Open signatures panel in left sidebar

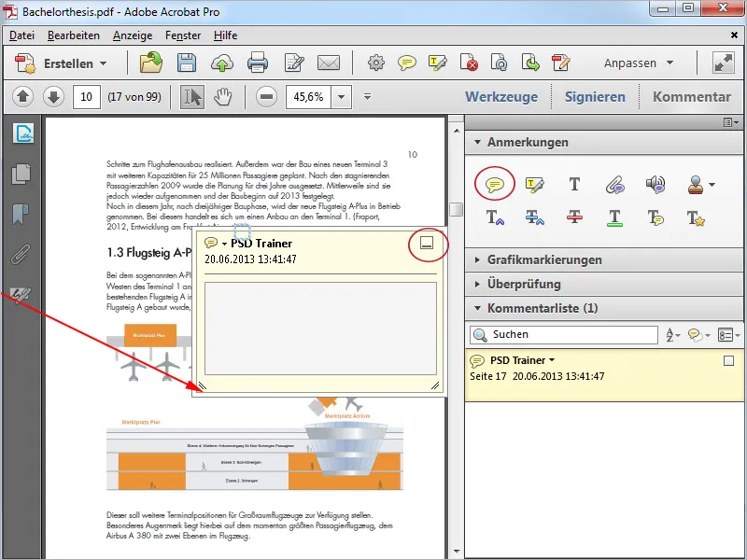(22, 133)
